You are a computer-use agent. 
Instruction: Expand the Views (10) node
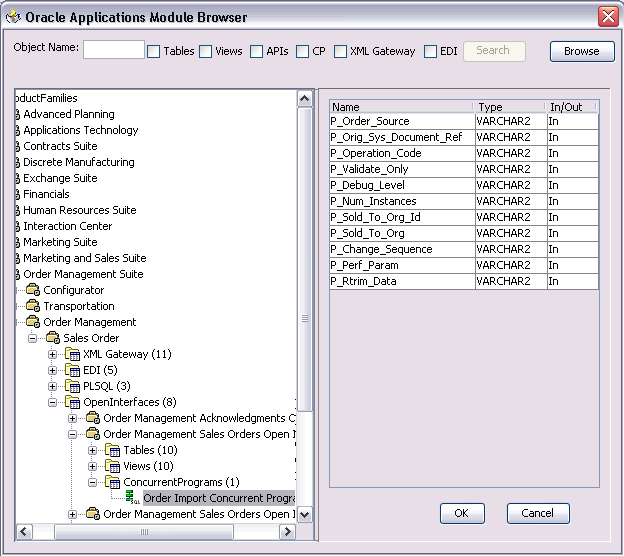pyautogui.click(x=92, y=466)
